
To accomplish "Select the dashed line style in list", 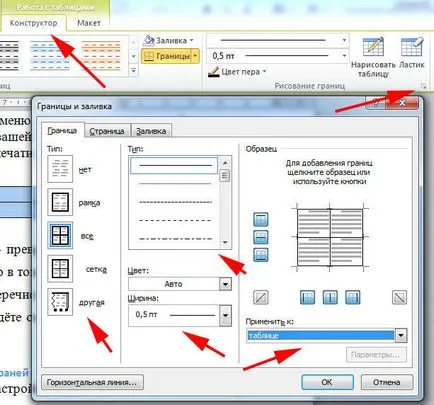I will [175, 220].
